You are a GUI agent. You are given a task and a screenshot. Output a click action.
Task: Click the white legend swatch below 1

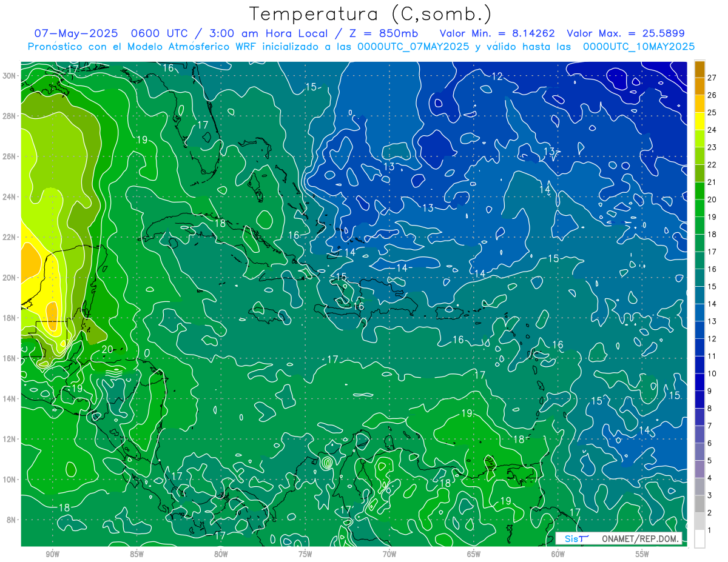699,539
